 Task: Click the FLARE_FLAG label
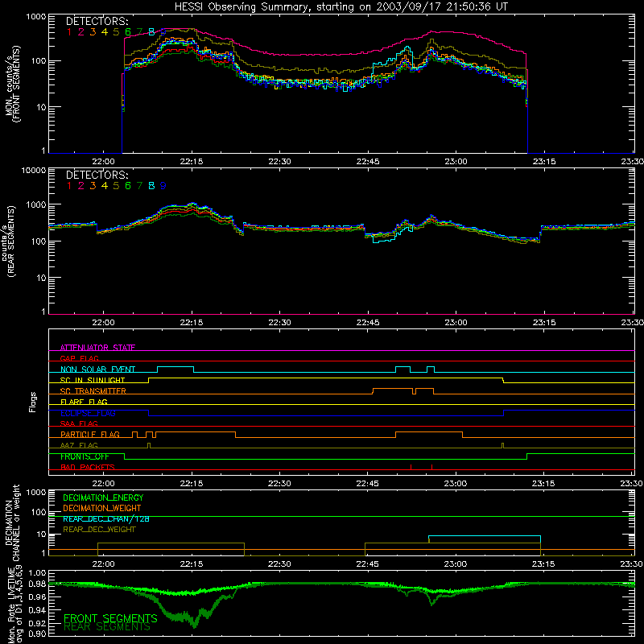click(84, 402)
